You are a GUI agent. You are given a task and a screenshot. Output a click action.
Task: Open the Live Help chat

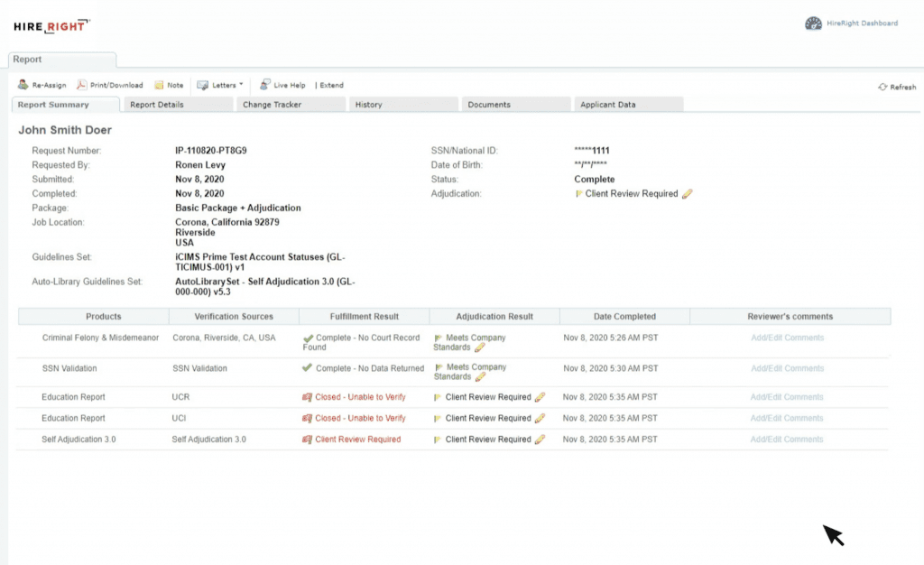tap(265, 85)
